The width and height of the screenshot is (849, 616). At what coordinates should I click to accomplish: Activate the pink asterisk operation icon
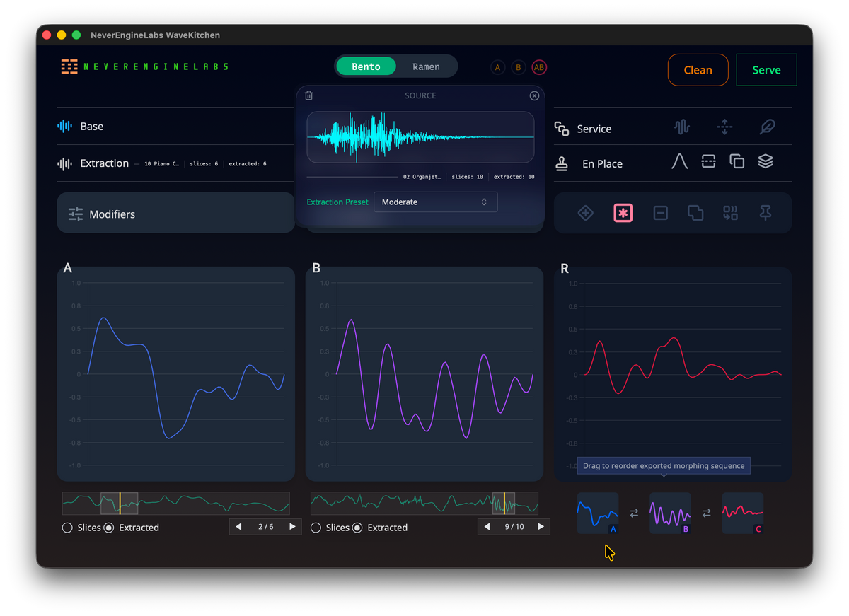[x=623, y=213]
